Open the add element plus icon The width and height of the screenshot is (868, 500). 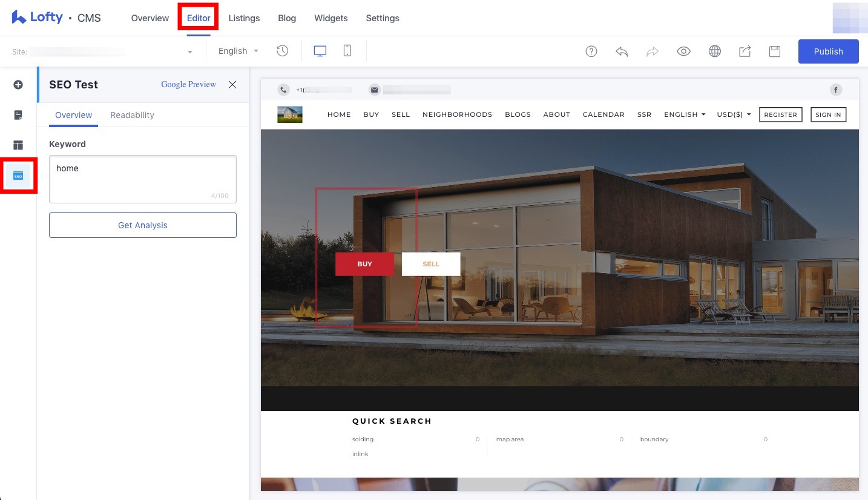[18, 85]
